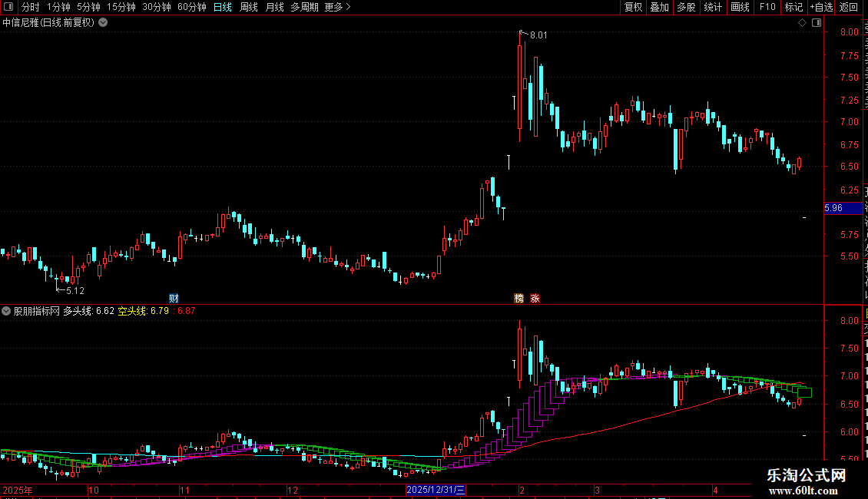Click the 返回 back button
868x499 pixels.
point(848,7)
